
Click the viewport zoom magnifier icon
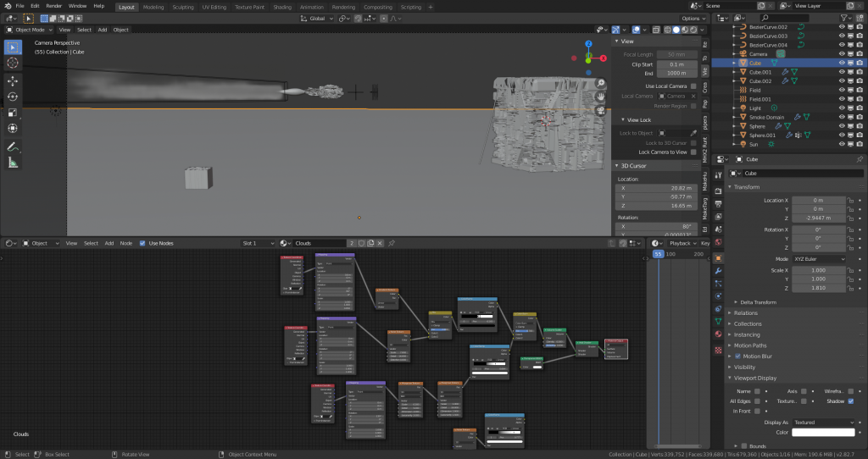pyautogui.click(x=601, y=84)
